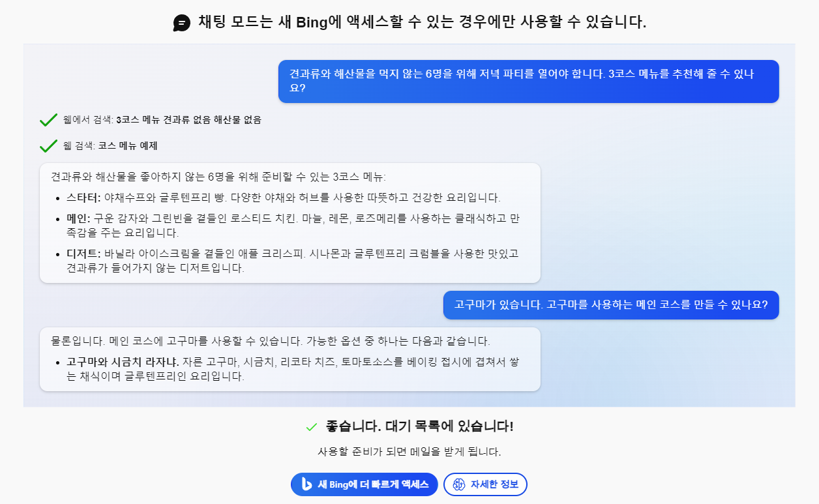Screen dimensions: 819x504
Task: Click the user message about 6명 저녁 파티
Action: [x=529, y=82]
